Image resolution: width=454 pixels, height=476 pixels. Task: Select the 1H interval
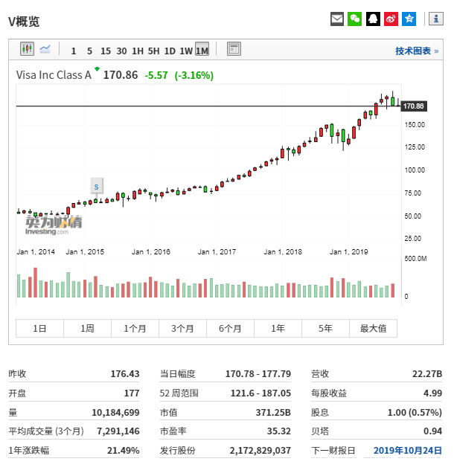pos(138,51)
